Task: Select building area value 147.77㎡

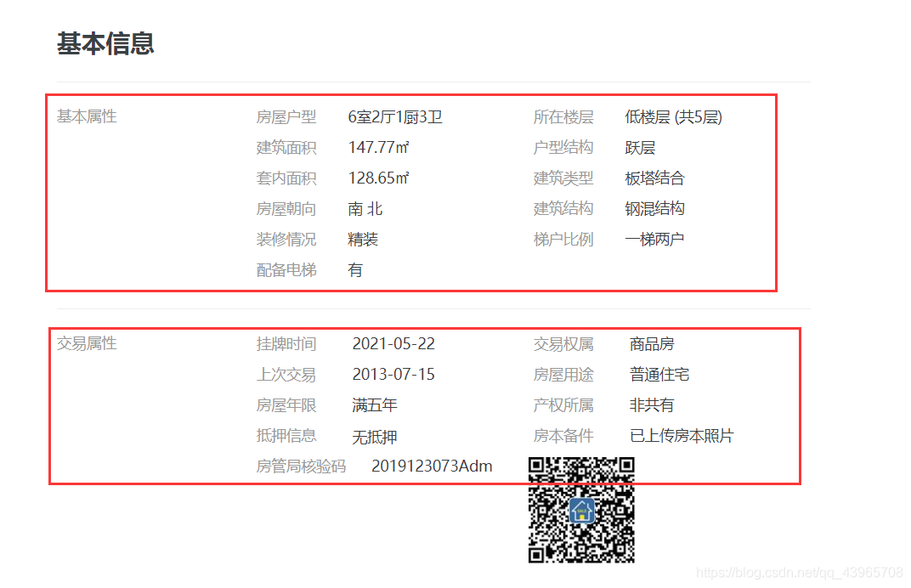Action: tap(378, 148)
